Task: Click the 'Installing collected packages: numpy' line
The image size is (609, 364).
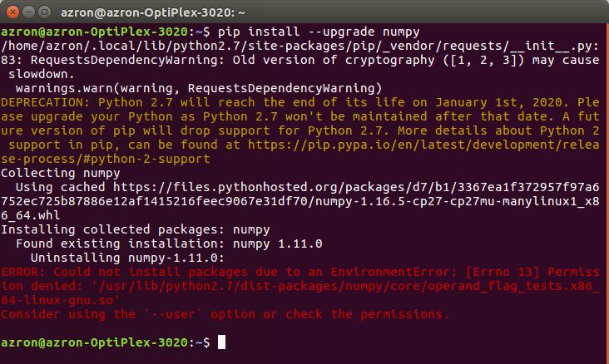Action: [141, 229]
